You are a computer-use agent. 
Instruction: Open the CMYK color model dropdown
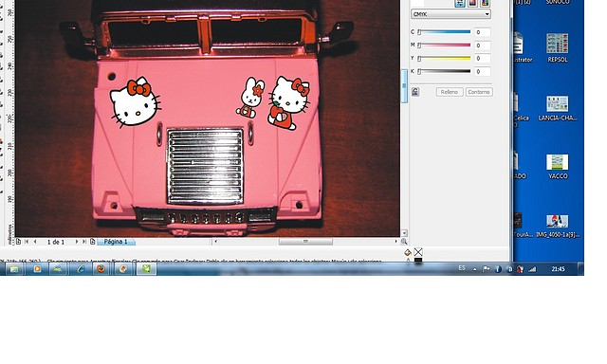451,14
